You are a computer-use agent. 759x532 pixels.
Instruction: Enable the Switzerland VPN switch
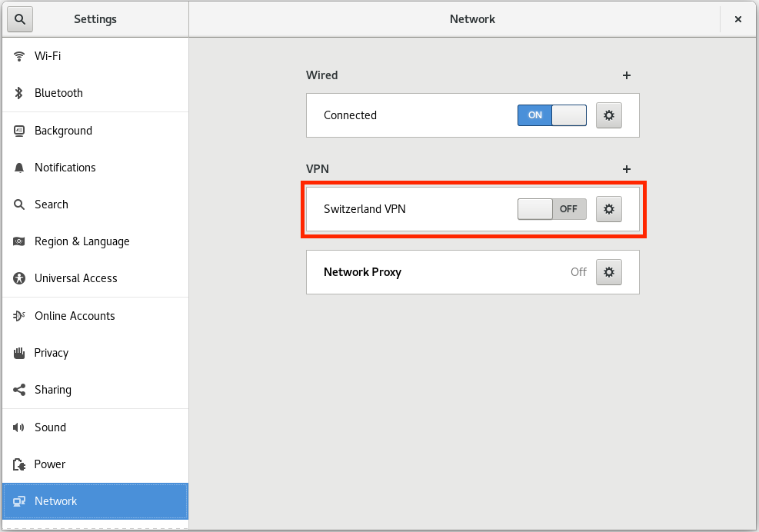(552, 209)
